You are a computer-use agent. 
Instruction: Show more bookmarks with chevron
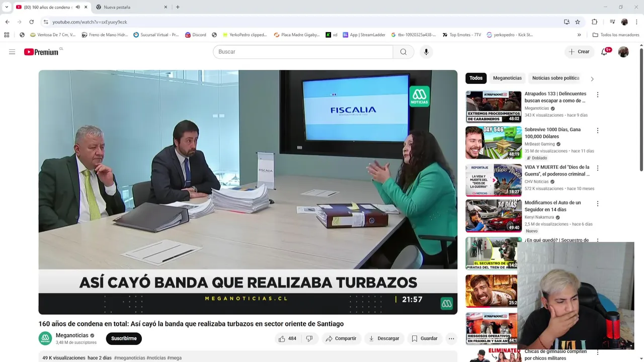pyautogui.click(x=579, y=35)
